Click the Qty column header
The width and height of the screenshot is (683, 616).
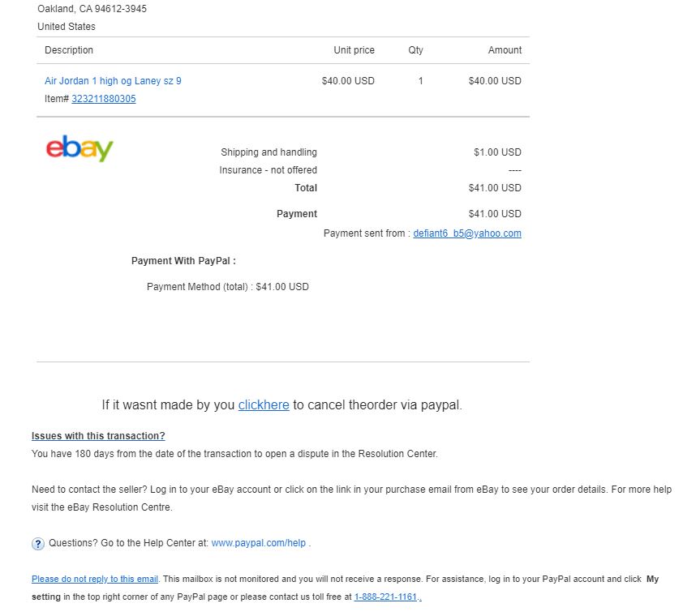(x=415, y=50)
